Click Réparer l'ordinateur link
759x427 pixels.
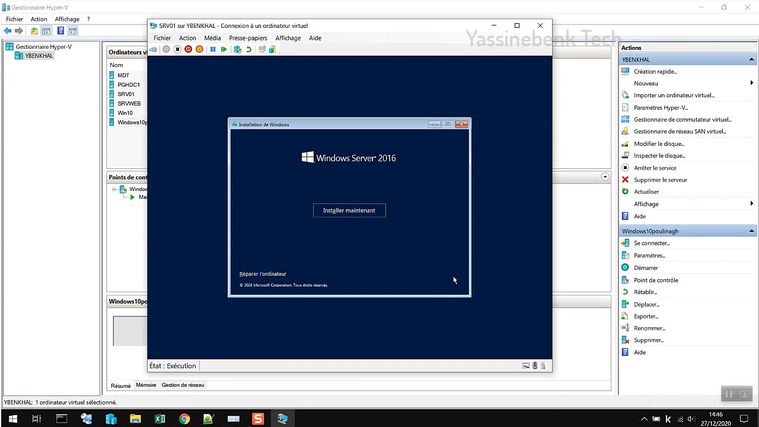pyautogui.click(x=263, y=274)
